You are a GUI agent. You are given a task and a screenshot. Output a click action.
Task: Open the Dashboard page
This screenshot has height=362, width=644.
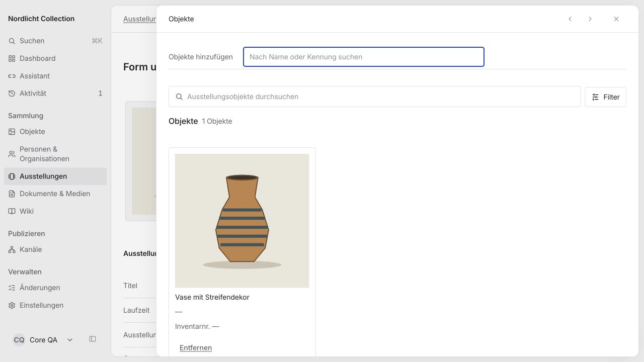tap(55, 58)
